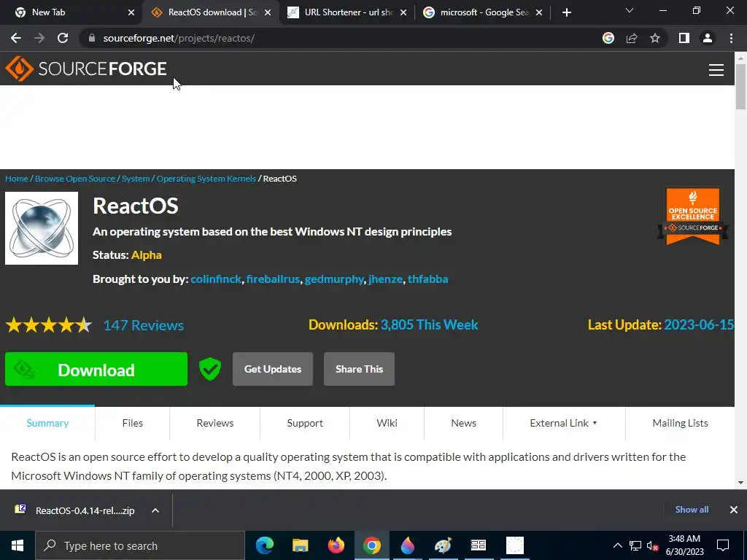The width and height of the screenshot is (747, 560).
Task: Open the 147 Reviews link
Action: click(x=144, y=325)
